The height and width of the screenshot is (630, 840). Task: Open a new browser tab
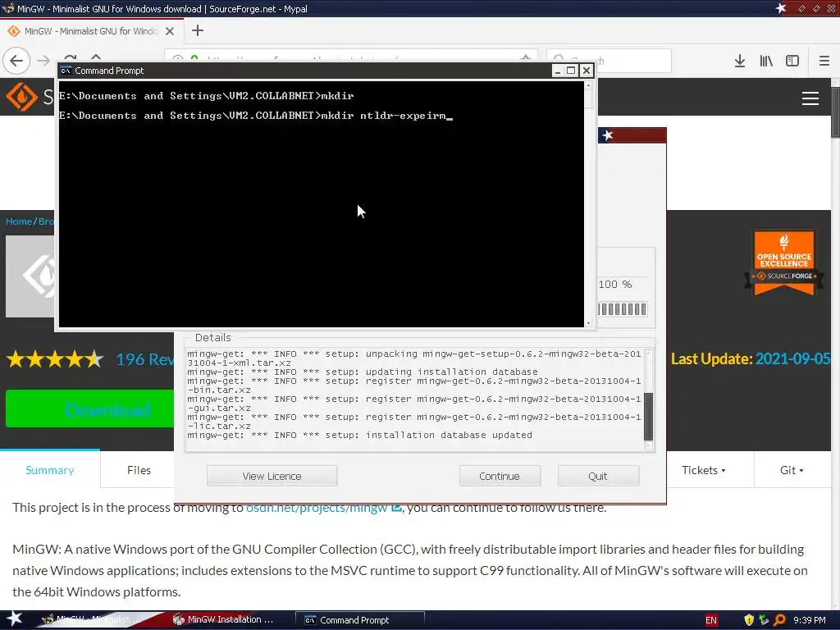198,30
